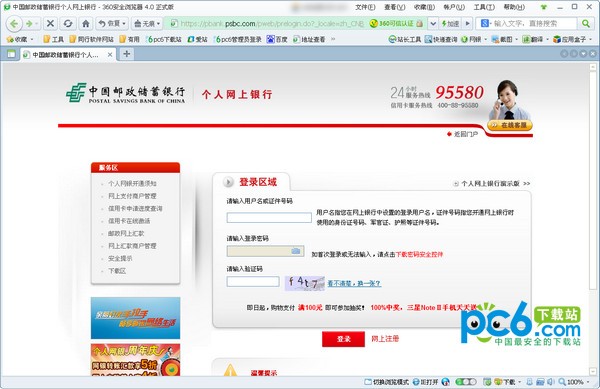
Task: Open the 查看(V) menu
Action: click(395, 7)
